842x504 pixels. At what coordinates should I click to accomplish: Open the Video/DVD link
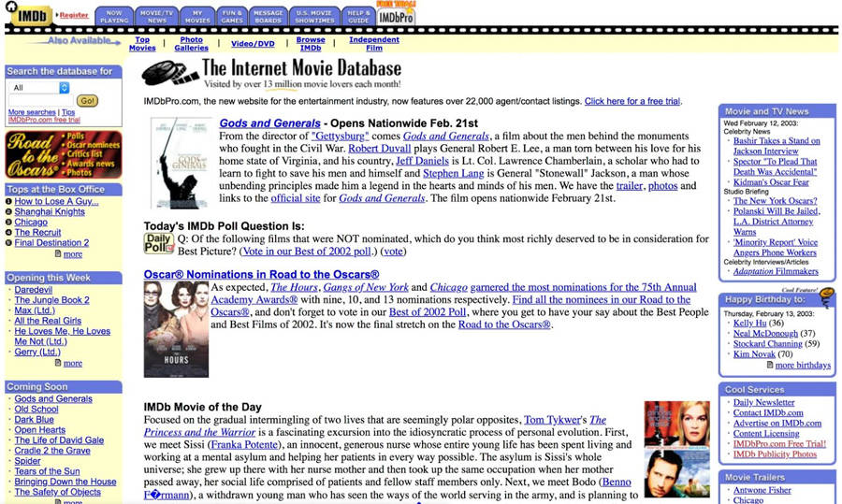pyautogui.click(x=253, y=44)
